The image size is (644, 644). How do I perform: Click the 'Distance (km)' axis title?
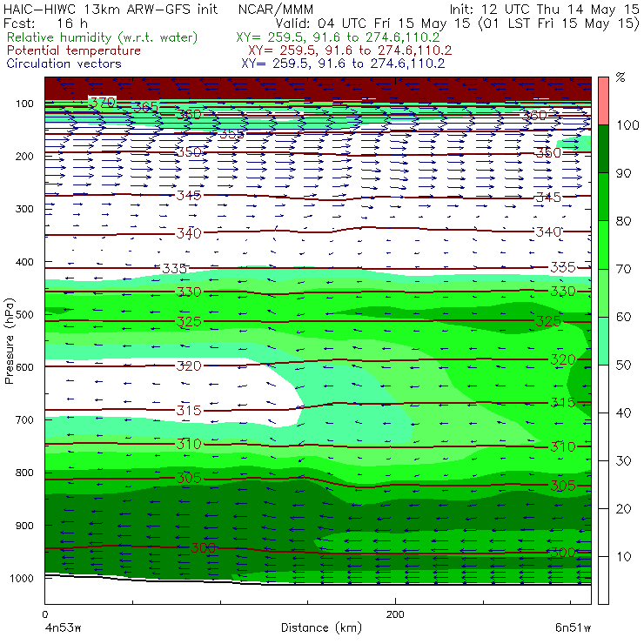coord(321,627)
